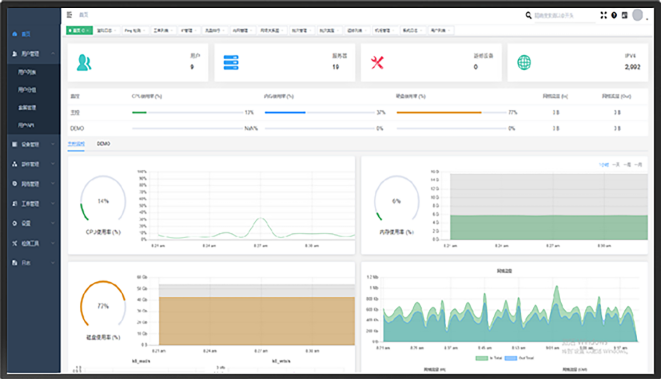The width and height of the screenshot is (661, 379).
Task: Open 用户分组 submenu item
Action: [x=27, y=90]
